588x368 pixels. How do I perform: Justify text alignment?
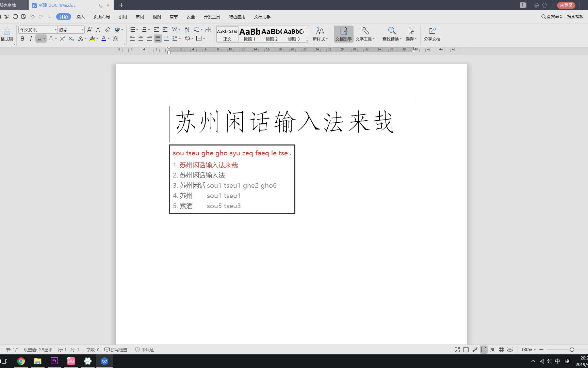(x=158, y=39)
